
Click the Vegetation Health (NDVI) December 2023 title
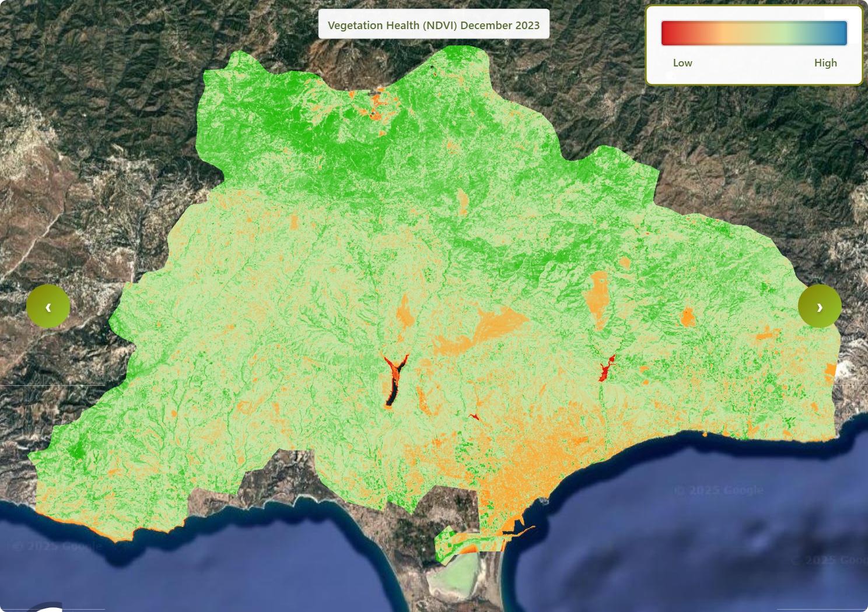tap(433, 25)
